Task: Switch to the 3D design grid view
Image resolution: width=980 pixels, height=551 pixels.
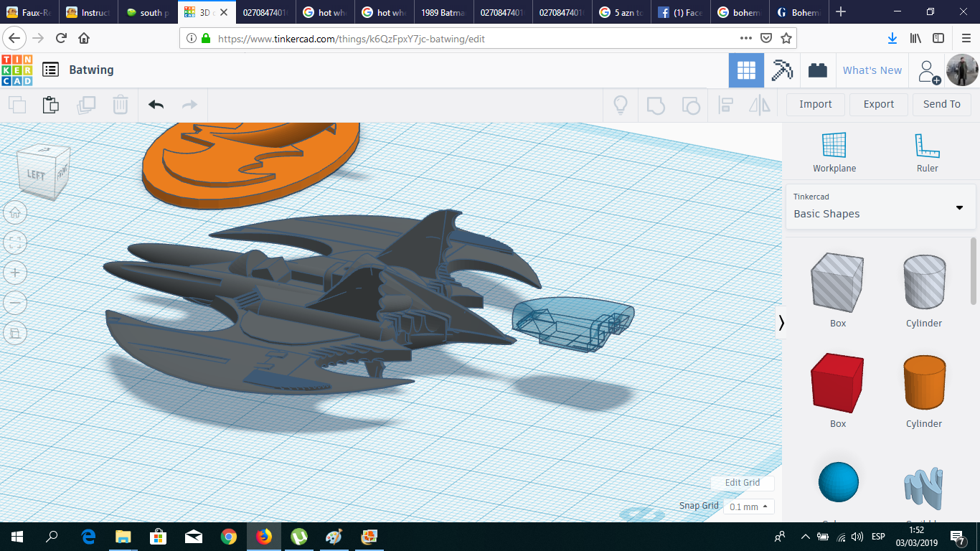Action: pos(746,70)
